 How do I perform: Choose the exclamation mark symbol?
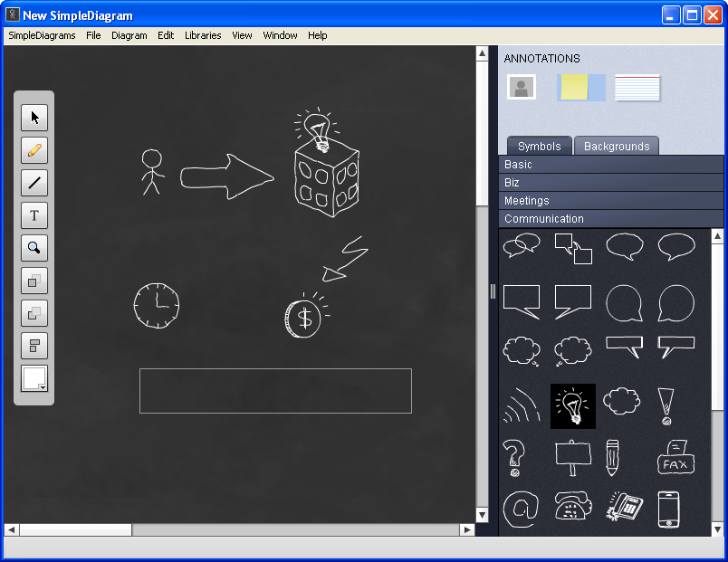click(x=666, y=406)
